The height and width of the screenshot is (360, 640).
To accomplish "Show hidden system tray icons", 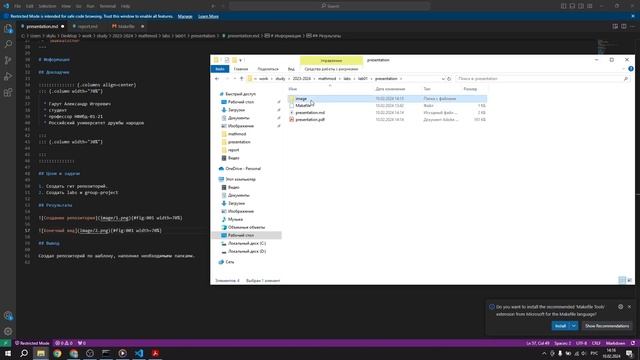I will 544,353.
